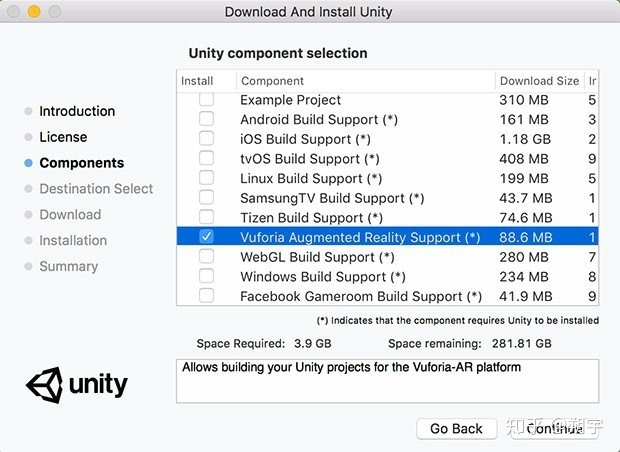The width and height of the screenshot is (620, 452).
Task: Select the Example Project row text
Action: 290,100
